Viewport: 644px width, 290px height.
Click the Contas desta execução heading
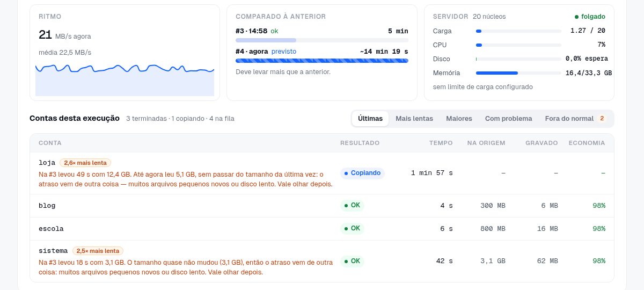click(75, 118)
